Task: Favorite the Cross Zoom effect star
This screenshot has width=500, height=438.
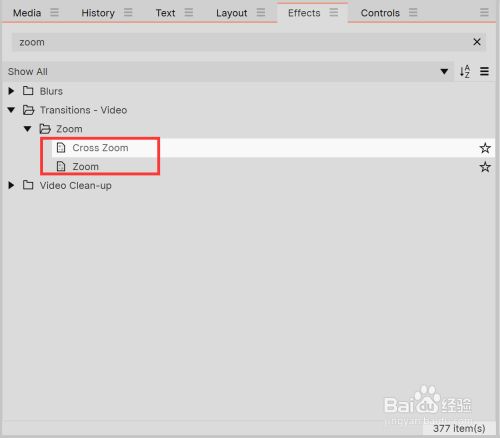Action: click(x=485, y=148)
